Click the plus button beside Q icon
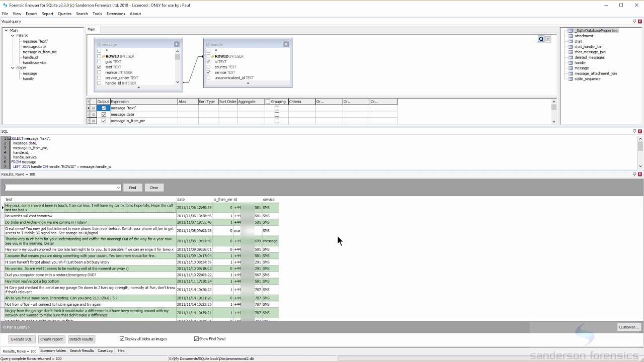 (548, 39)
